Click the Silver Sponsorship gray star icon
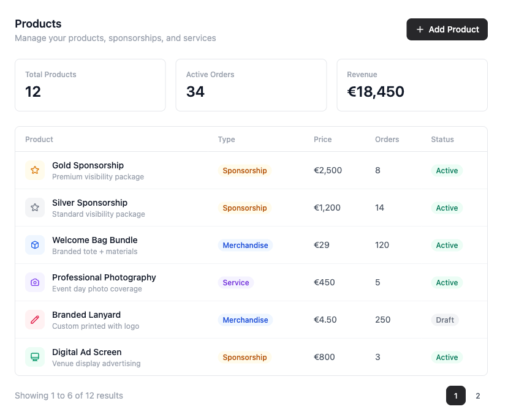Screen dimensions: 527x420 [35, 208]
